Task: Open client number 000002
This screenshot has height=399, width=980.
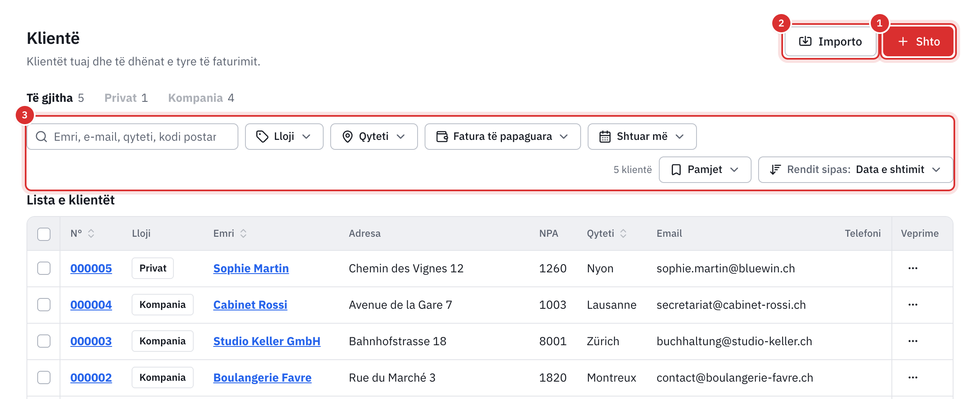Action: point(91,378)
